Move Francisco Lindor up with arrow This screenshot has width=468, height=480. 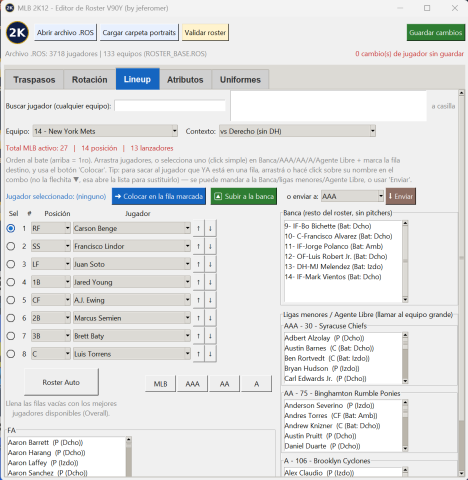click(x=199, y=246)
